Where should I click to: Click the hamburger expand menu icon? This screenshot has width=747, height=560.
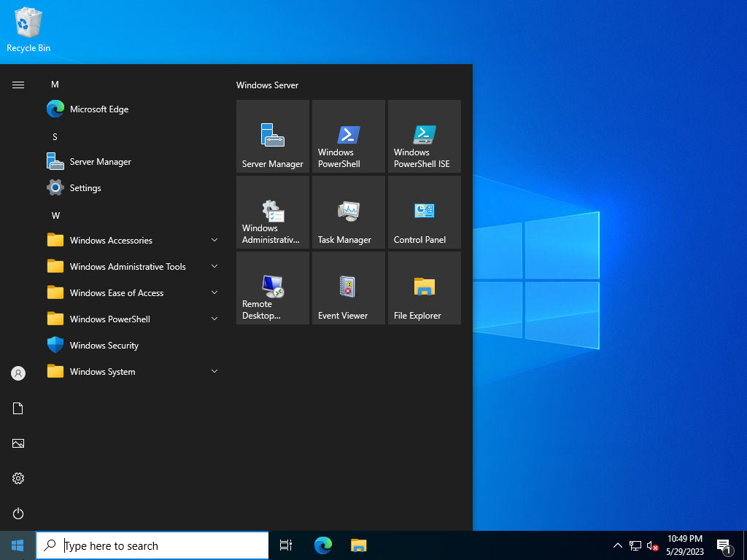(x=18, y=85)
